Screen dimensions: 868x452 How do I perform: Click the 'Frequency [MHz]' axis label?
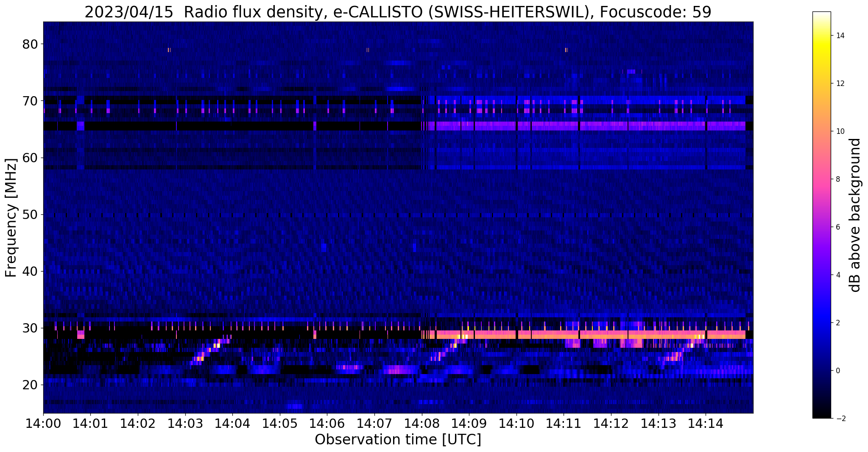[11, 218]
